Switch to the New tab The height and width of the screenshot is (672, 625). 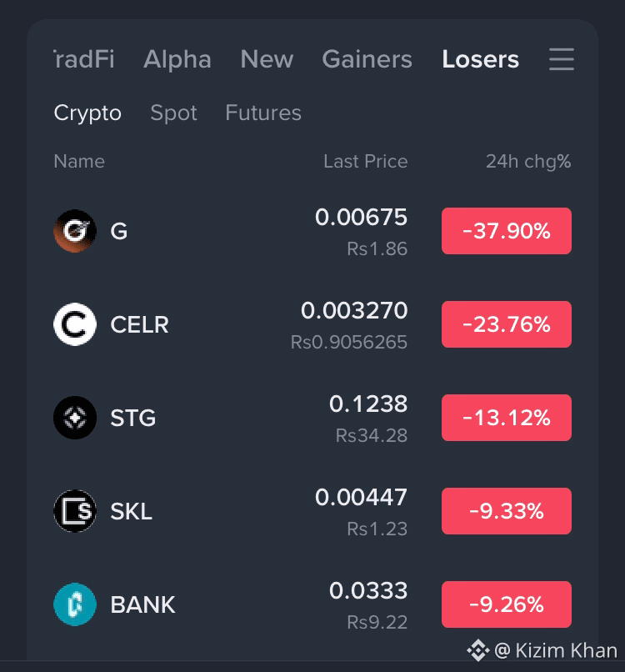pos(267,59)
